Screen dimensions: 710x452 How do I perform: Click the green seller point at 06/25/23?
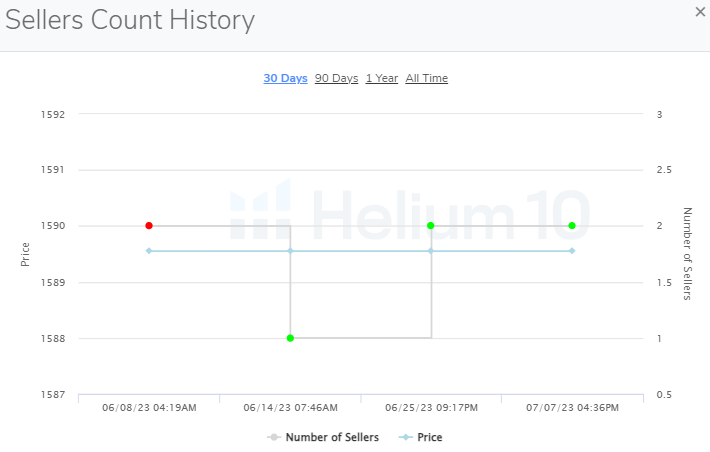pyautogui.click(x=431, y=226)
